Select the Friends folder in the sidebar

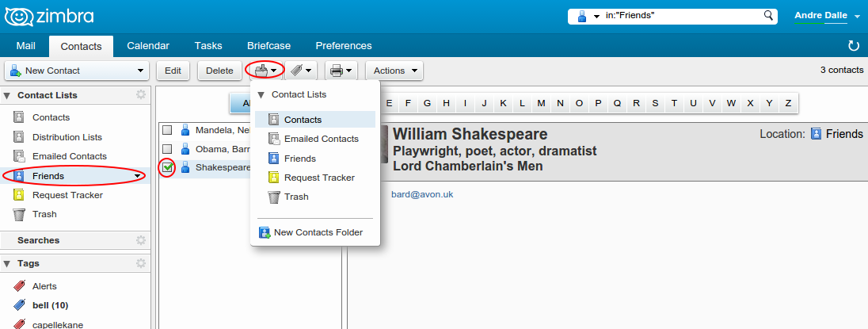75,176
